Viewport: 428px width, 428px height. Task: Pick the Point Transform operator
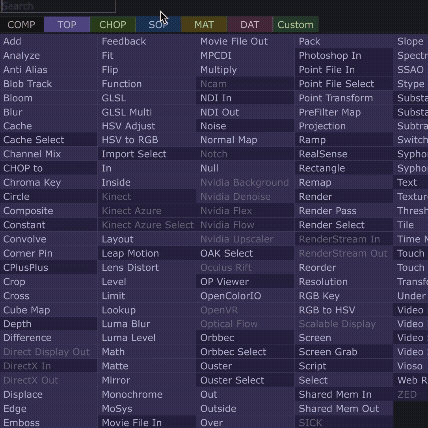[344, 98]
